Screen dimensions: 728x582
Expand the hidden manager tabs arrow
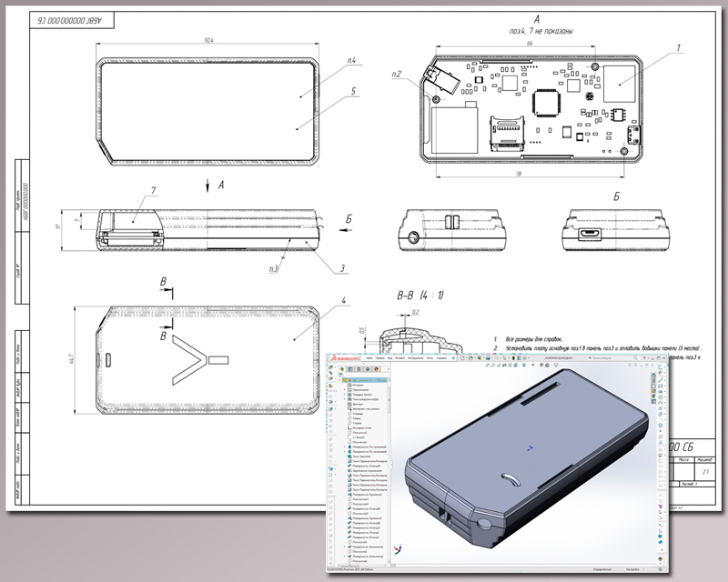pyautogui.click(x=389, y=369)
